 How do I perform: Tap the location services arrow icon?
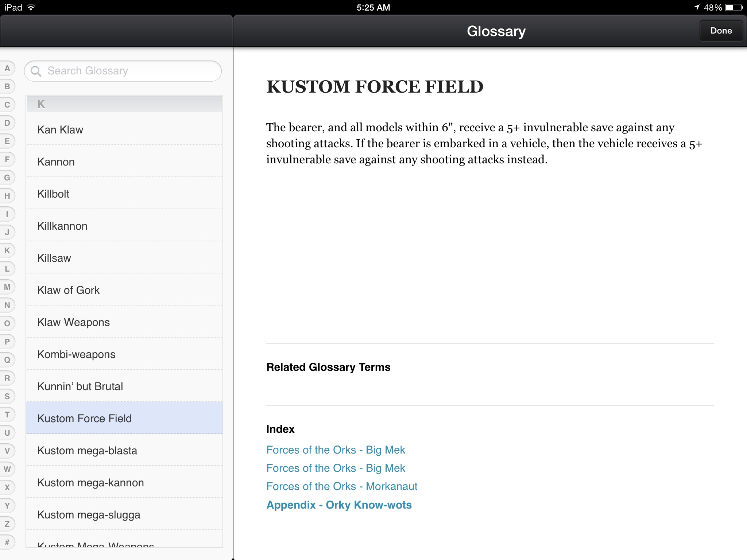[696, 7]
